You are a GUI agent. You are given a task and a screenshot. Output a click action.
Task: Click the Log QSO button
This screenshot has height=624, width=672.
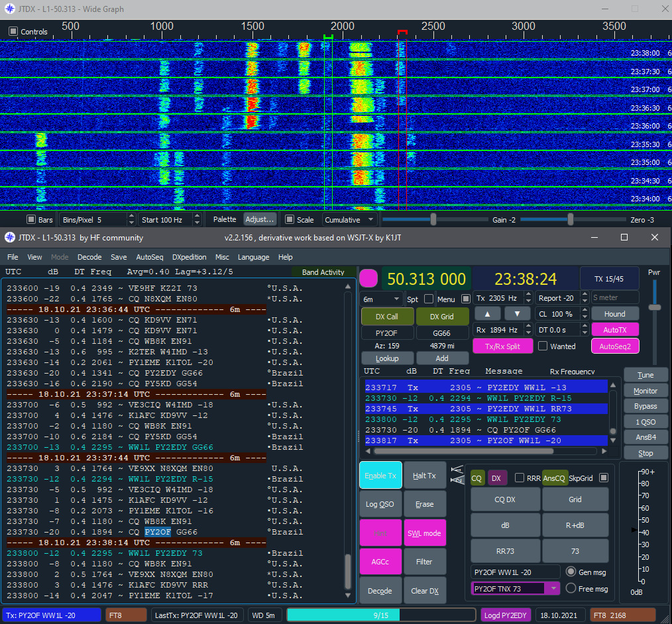pos(380,504)
